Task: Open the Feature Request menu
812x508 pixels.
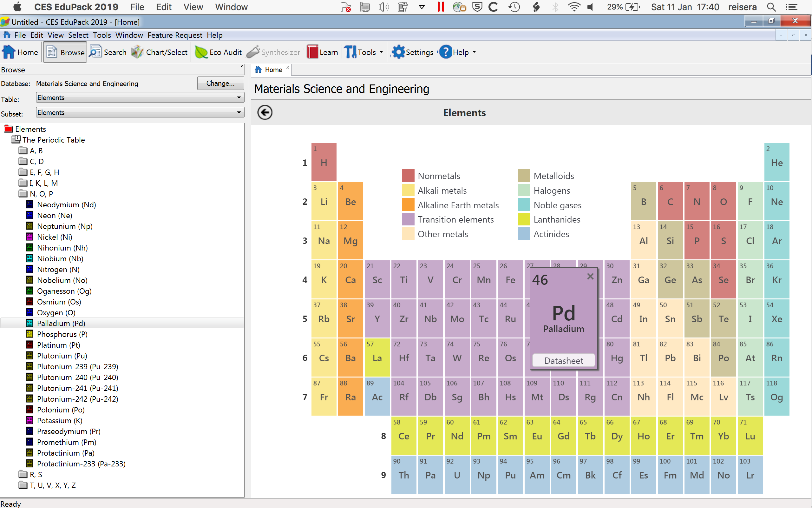Action: [x=175, y=35]
